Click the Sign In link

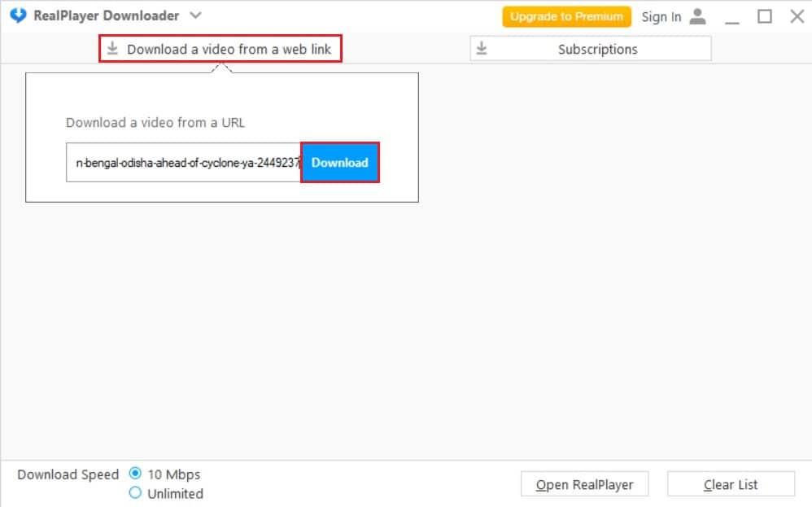[661, 17]
